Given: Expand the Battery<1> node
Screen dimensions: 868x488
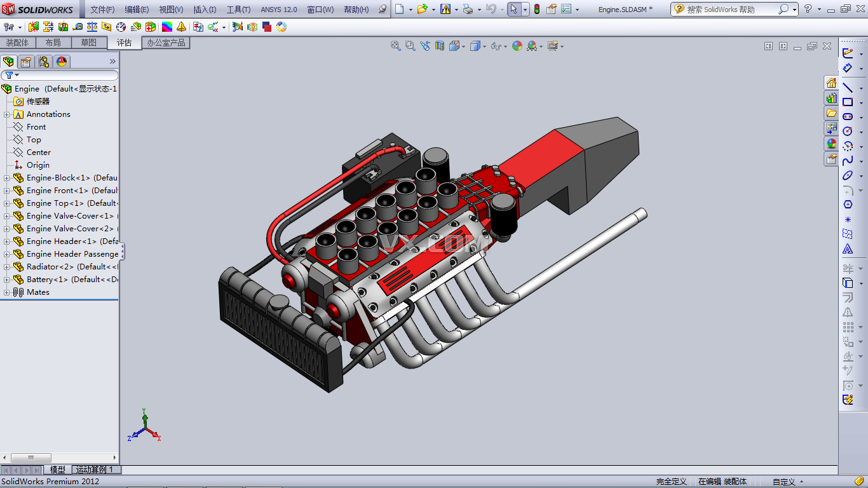Looking at the screenshot, I should pyautogui.click(x=6, y=280).
